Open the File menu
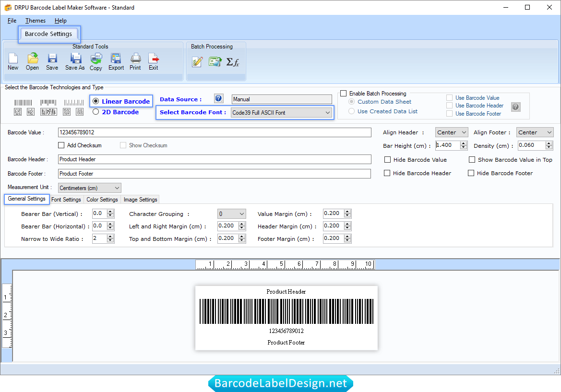The width and height of the screenshot is (561, 392). click(12, 21)
